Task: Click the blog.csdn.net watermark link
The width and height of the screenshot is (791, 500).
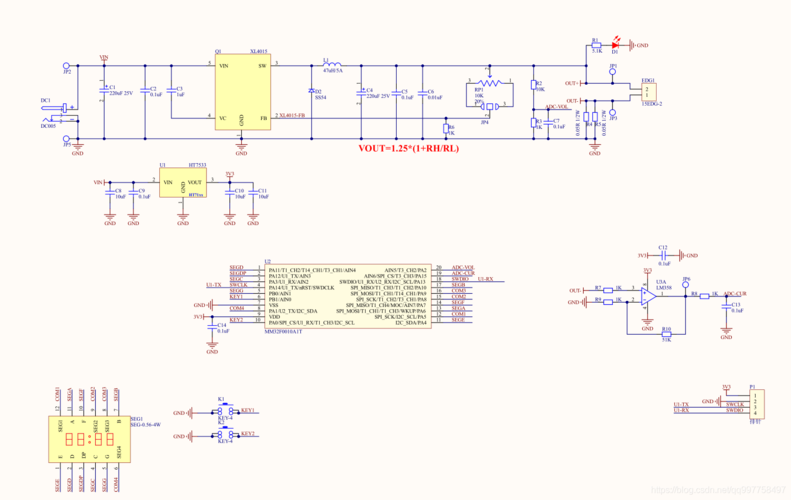Action: tap(718, 489)
